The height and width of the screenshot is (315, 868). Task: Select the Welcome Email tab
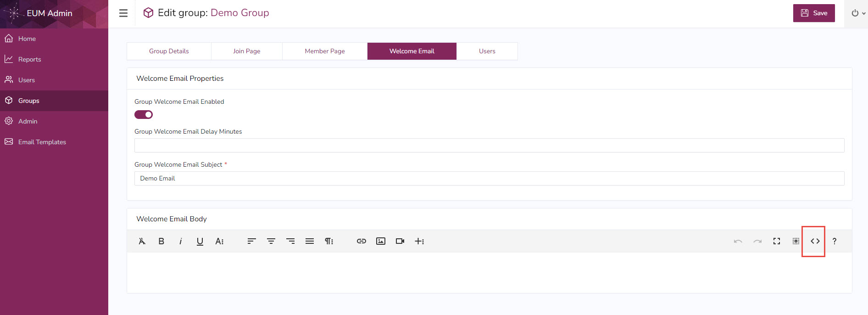click(412, 51)
